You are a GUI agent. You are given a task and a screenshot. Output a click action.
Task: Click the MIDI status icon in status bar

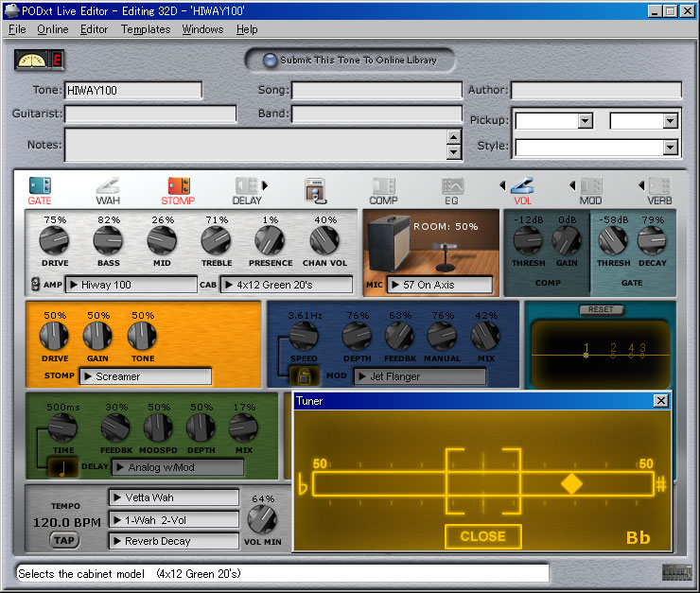(676, 572)
